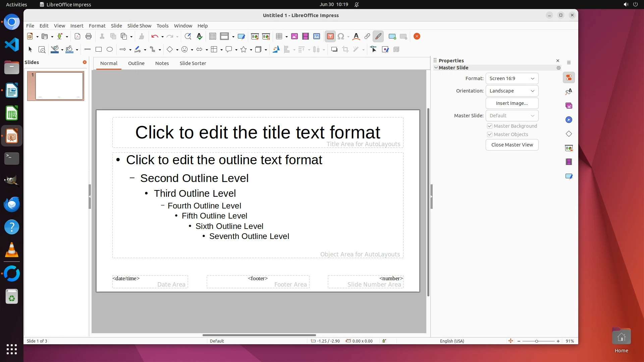This screenshot has width=644, height=362.
Task: Select the Rectangle drawing tool
Action: click(99, 50)
